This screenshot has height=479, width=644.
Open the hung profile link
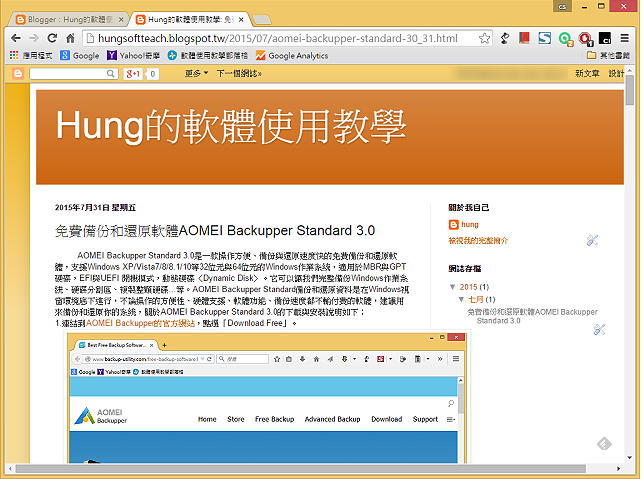(x=470, y=225)
